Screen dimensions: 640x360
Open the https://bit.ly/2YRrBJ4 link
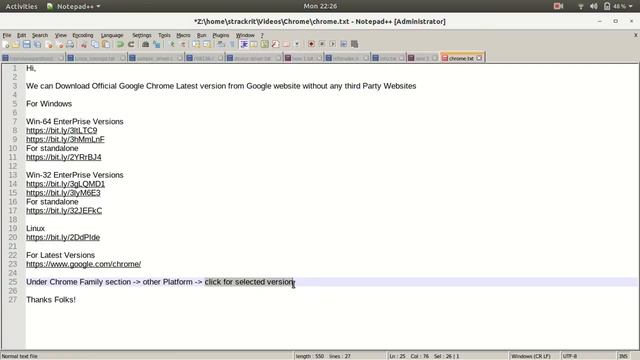64,157
